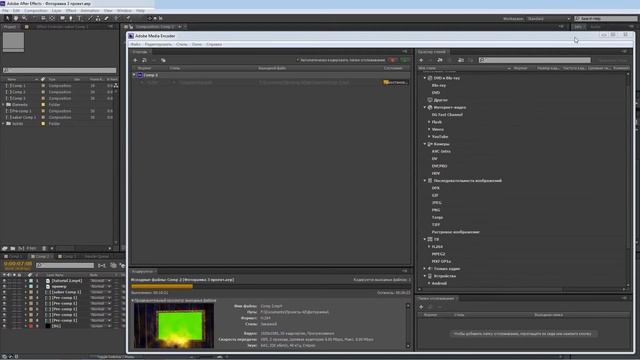Stop the queue with the red button
This screenshot has height=360, width=640.
click(x=392, y=60)
